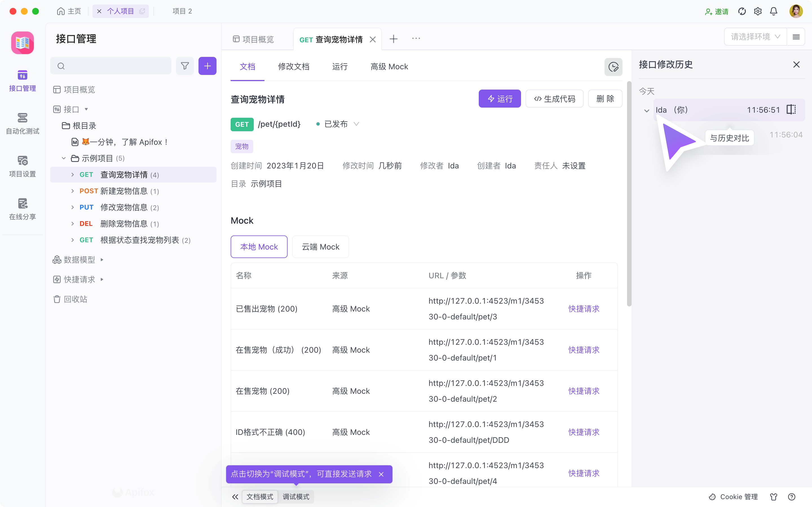Click the filter icon beside the search box

(185, 66)
